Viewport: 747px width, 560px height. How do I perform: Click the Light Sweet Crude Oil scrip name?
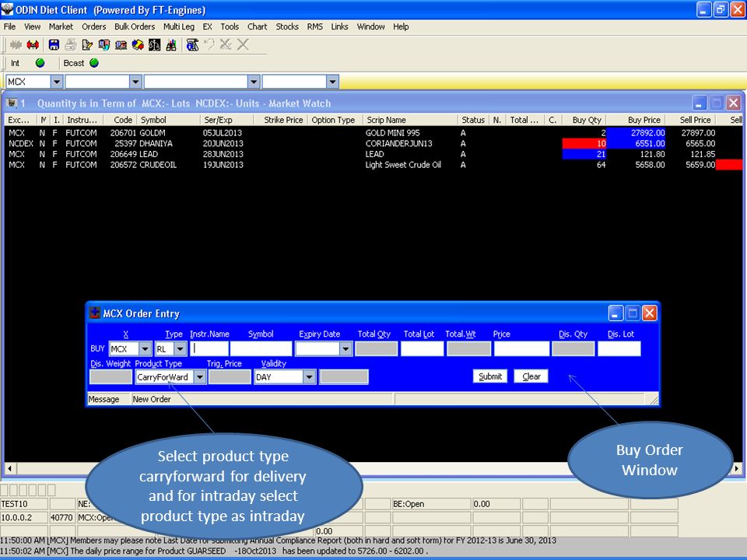[403, 165]
